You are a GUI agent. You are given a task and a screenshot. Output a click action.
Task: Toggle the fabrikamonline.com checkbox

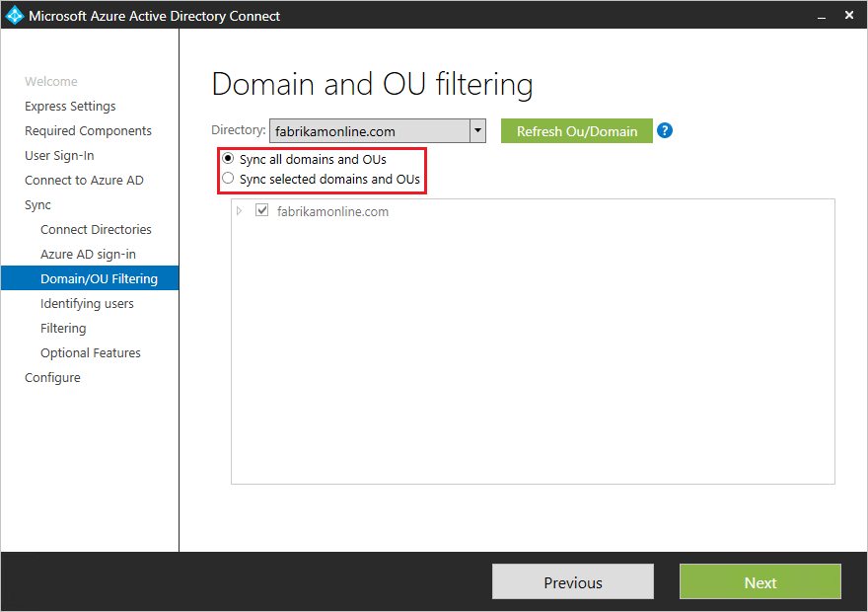click(x=262, y=211)
